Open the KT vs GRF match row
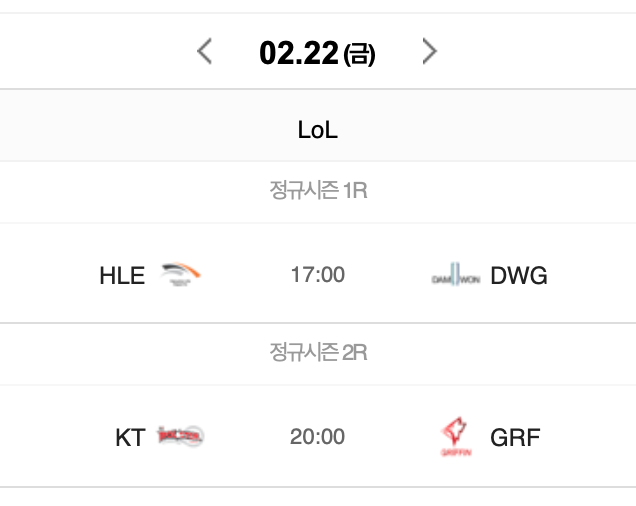Viewport: 636px width, 506px height. [x=318, y=436]
